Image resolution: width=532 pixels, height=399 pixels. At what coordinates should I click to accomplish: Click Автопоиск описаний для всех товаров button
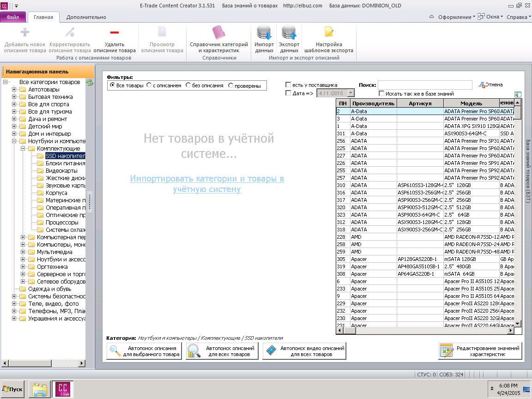[x=222, y=351]
